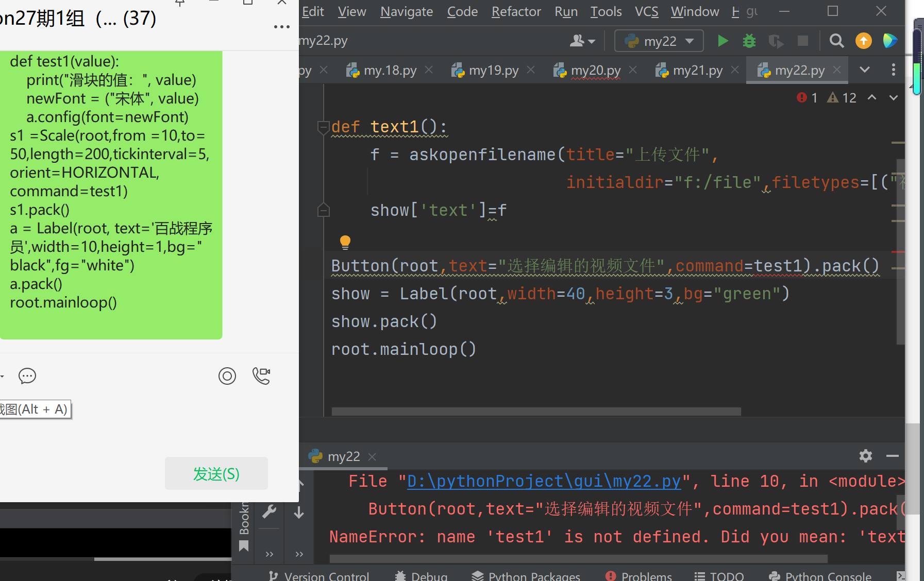Open the my22 run configuration dropdown
This screenshot has height=581, width=924.
[x=659, y=41]
